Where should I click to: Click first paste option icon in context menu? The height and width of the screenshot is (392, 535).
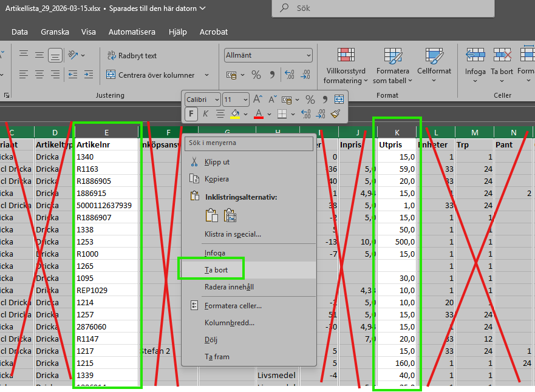(211, 215)
